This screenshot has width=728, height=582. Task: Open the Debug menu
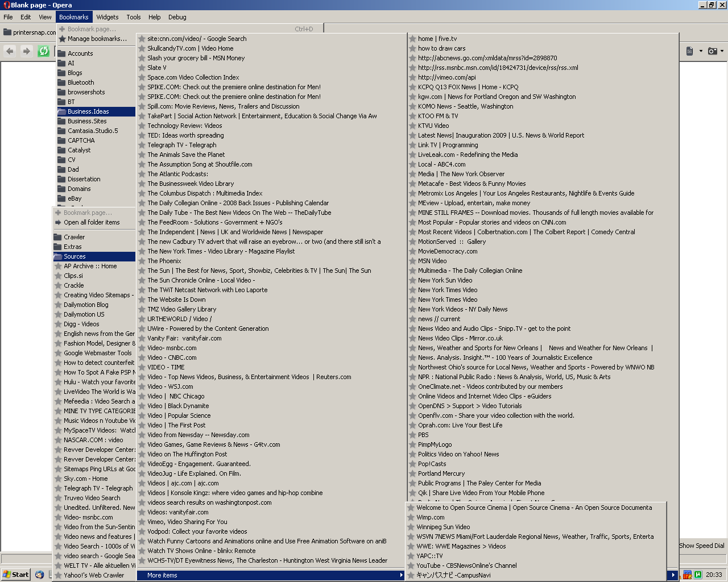[x=177, y=17]
